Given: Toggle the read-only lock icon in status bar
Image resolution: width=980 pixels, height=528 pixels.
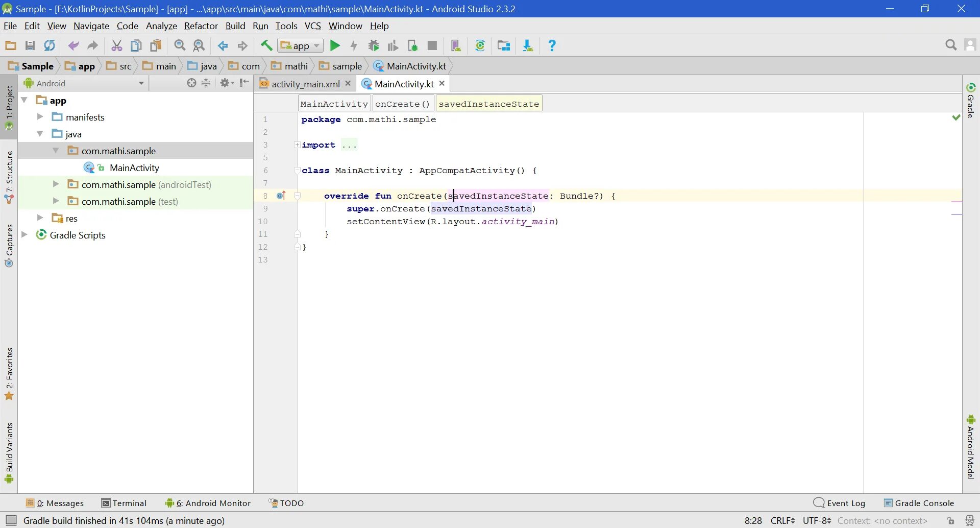Looking at the screenshot, I should pyautogui.click(x=951, y=521).
